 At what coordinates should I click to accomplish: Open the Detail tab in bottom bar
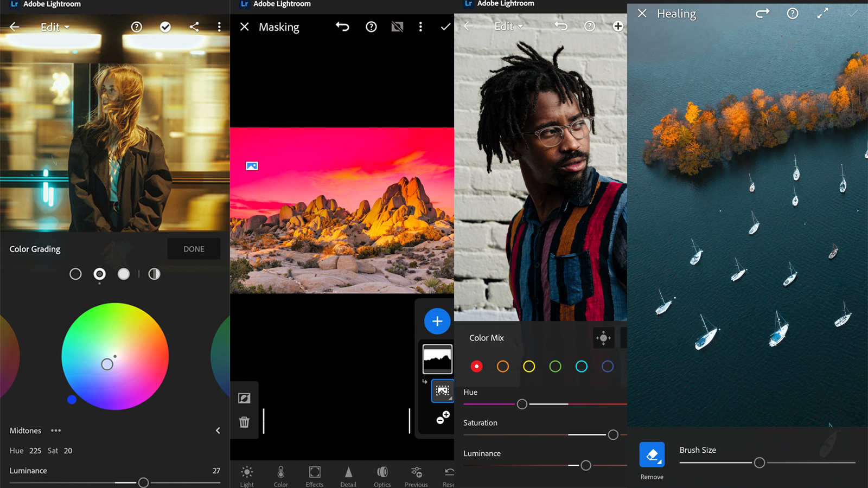[x=348, y=476]
